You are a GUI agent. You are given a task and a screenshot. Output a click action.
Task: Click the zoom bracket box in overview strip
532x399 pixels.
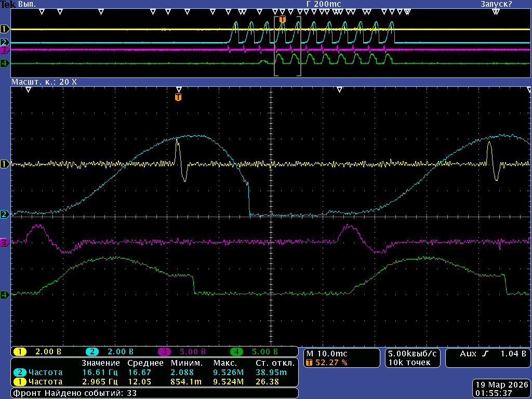[287, 47]
